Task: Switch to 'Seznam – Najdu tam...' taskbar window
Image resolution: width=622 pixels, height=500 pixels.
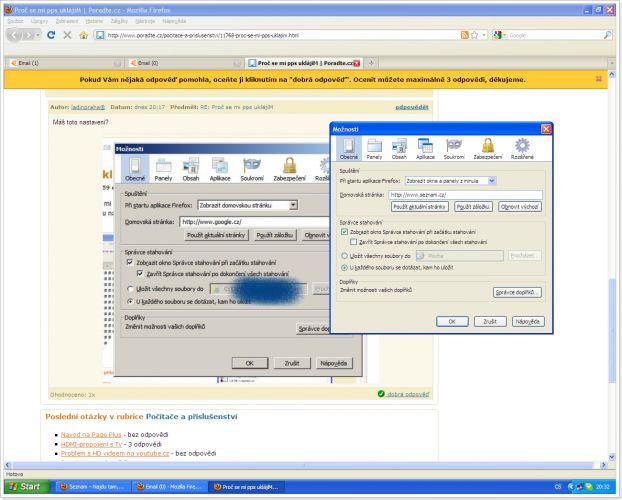Action: click(92, 487)
